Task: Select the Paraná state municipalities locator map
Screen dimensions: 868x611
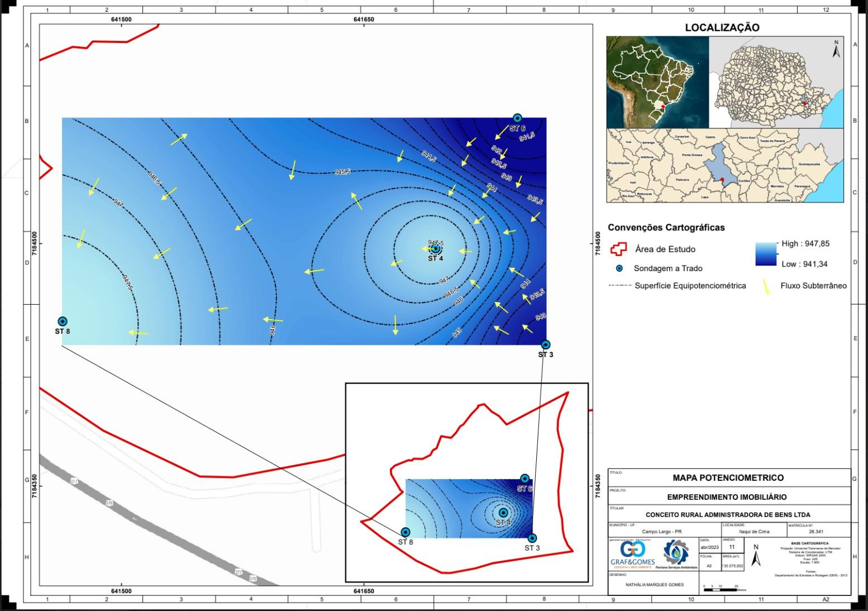Action: point(776,82)
